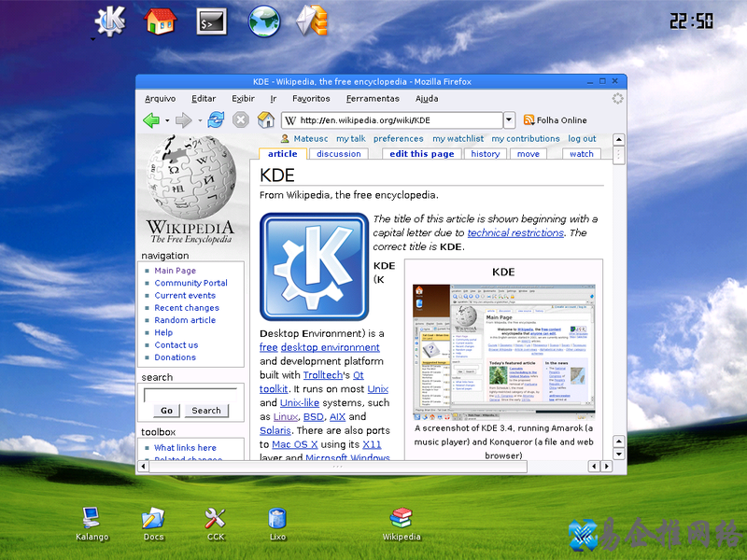
Task: Select the move tab
Action: coord(528,154)
